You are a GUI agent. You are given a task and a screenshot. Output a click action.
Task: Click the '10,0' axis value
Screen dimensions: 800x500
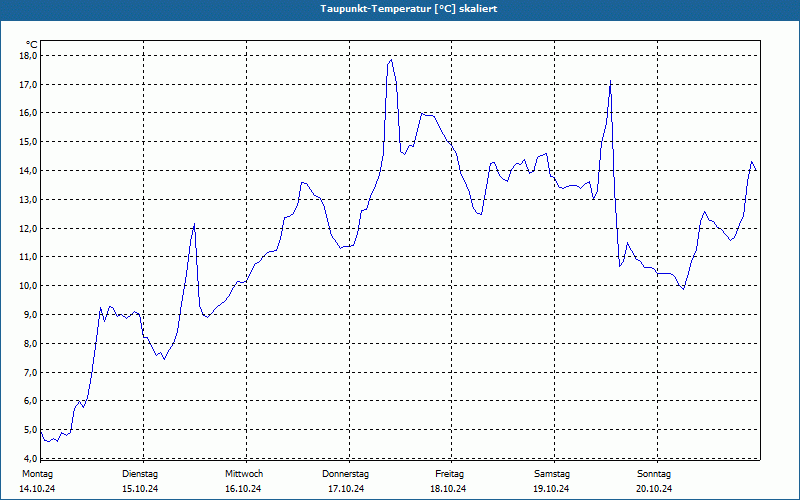[29, 286]
